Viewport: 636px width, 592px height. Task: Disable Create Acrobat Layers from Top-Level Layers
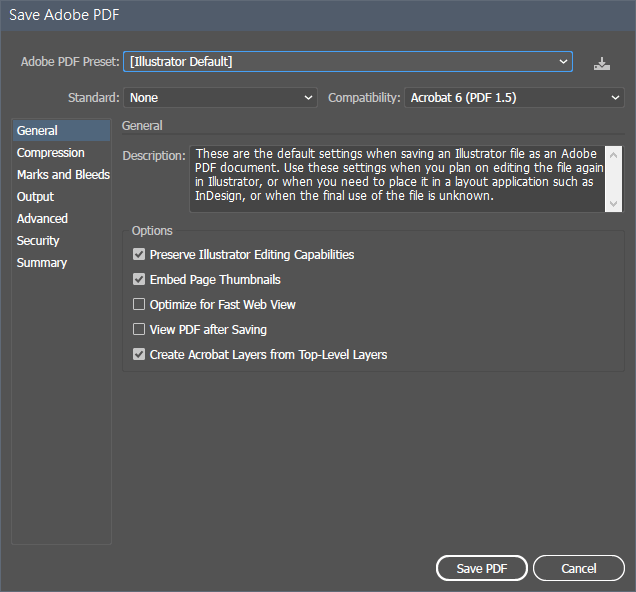139,354
